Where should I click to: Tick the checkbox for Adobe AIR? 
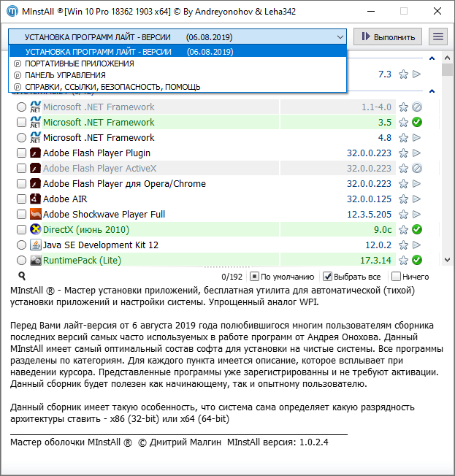[x=22, y=199]
